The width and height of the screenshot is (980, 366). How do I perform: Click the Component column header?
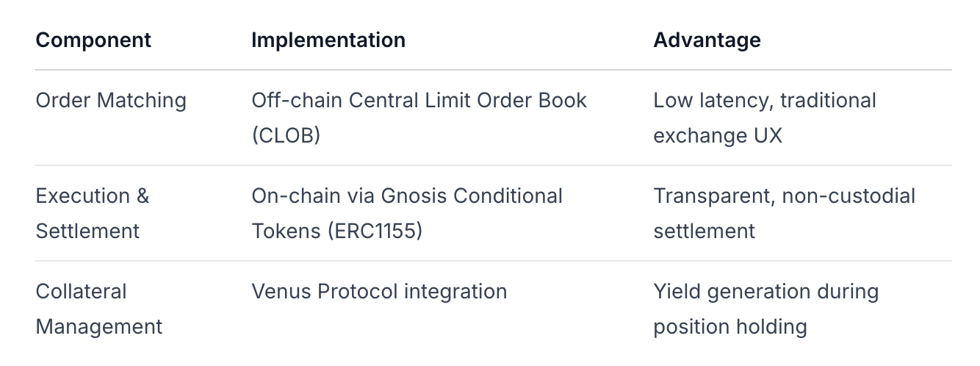pyautogui.click(x=93, y=40)
